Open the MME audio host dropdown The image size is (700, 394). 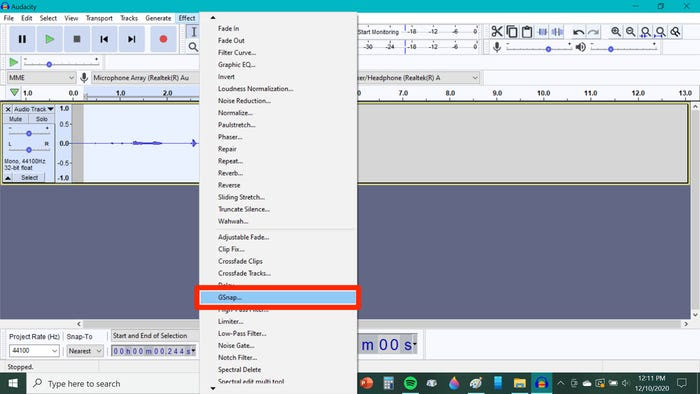pyautogui.click(x=41, y=78)
